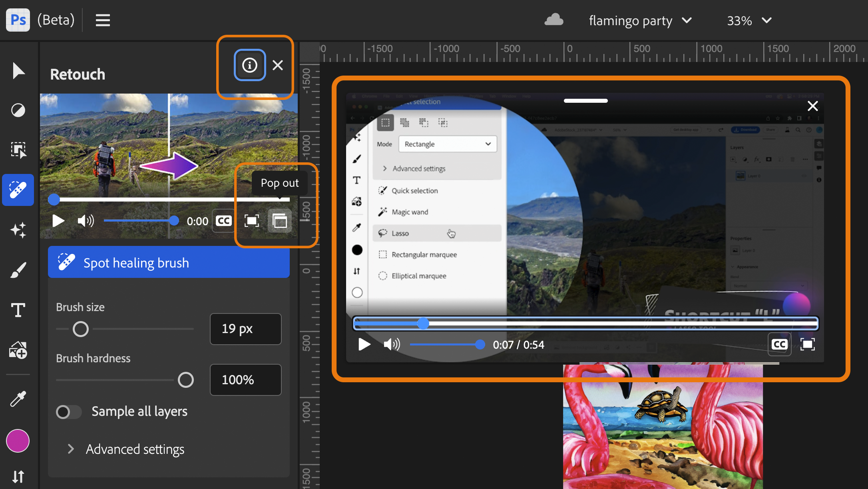This screenshot has width=868, height=489.
Task: Close the popped-out video overlay
Action: (x=812, y=106)
